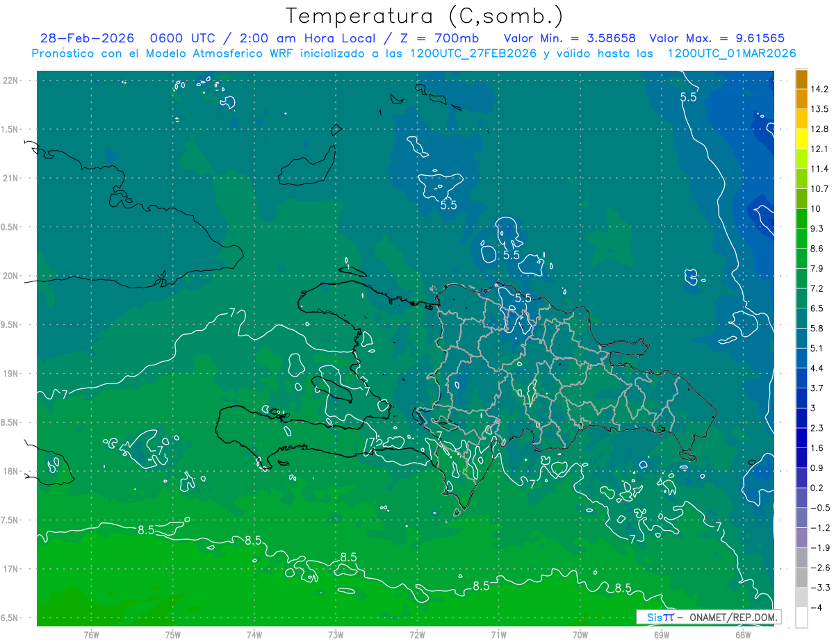Click the 9.3 value on color scale
834x644 pixels.
(x=818, y=229)
